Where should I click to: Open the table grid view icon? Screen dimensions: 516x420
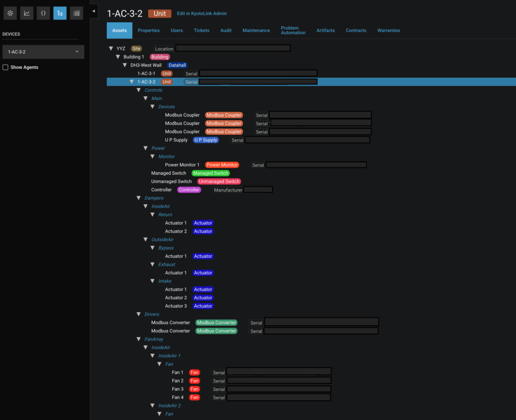coord(76,13)
